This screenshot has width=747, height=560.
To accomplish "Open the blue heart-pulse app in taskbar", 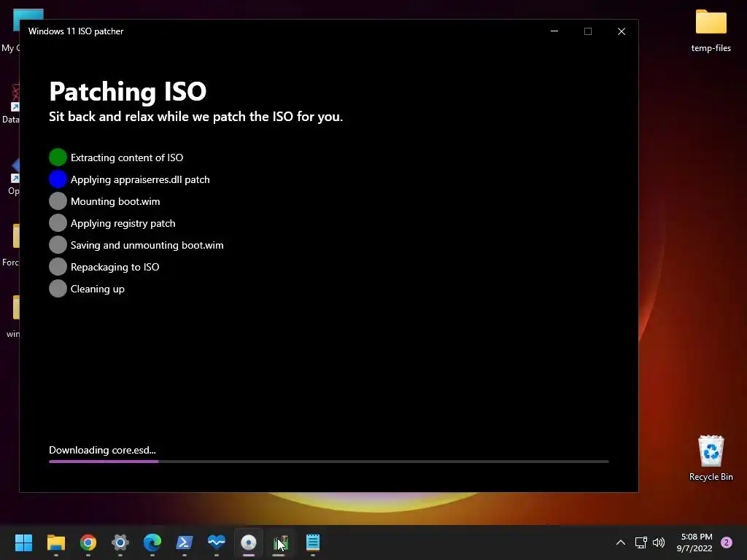I will (216, 542).
